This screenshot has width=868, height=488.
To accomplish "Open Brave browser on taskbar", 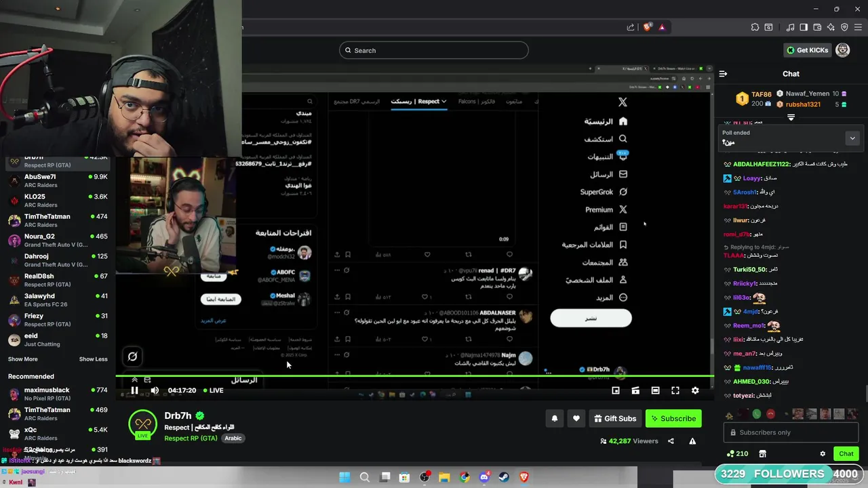I will click(524, 477).
